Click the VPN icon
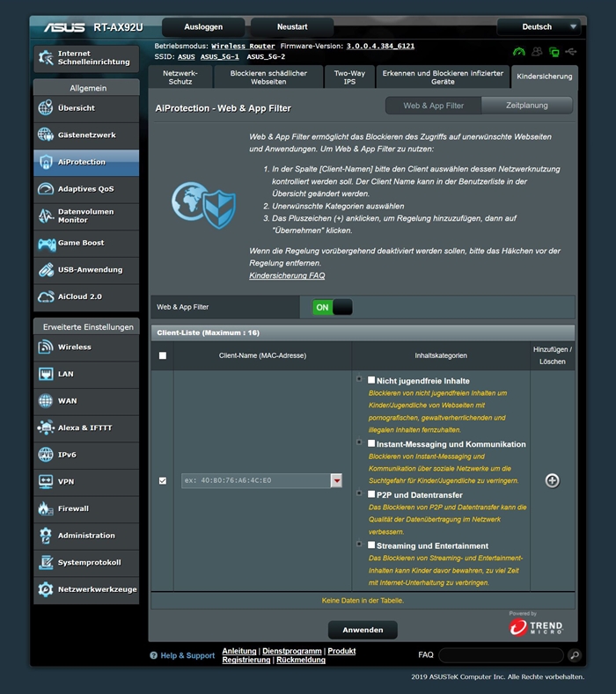Viewport: 616px width, 694px height. 46,481
